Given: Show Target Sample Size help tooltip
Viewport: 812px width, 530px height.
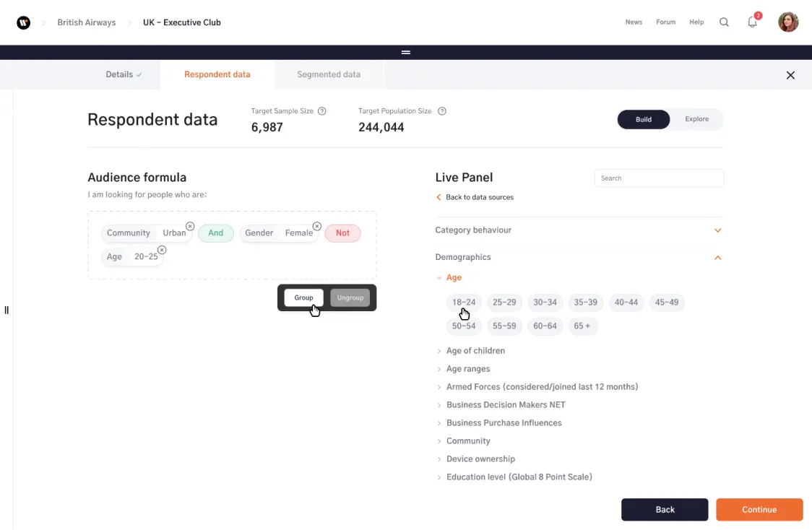Looking at the screenshot, I should pos(322,111).
